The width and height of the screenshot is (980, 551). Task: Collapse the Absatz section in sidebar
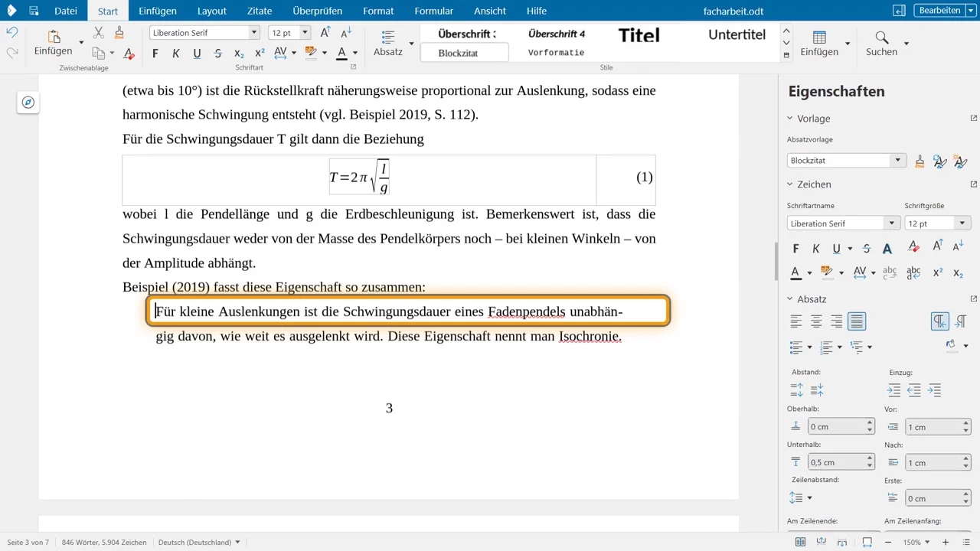[790, 299]
